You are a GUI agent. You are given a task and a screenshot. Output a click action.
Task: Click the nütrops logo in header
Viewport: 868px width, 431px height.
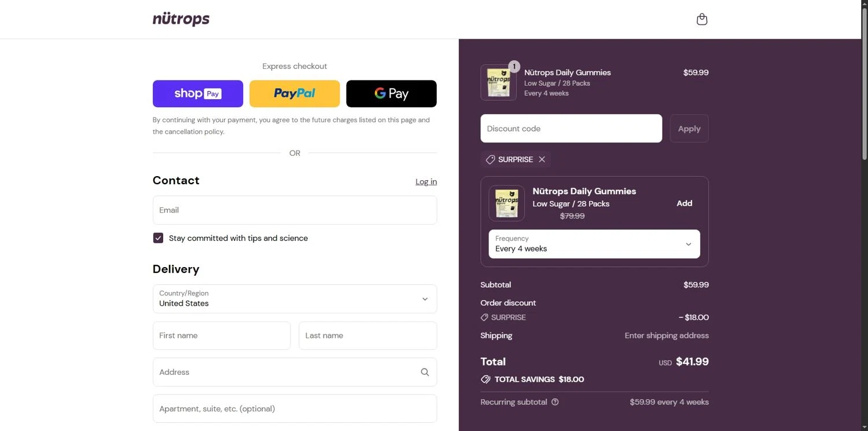pos(181,19)
